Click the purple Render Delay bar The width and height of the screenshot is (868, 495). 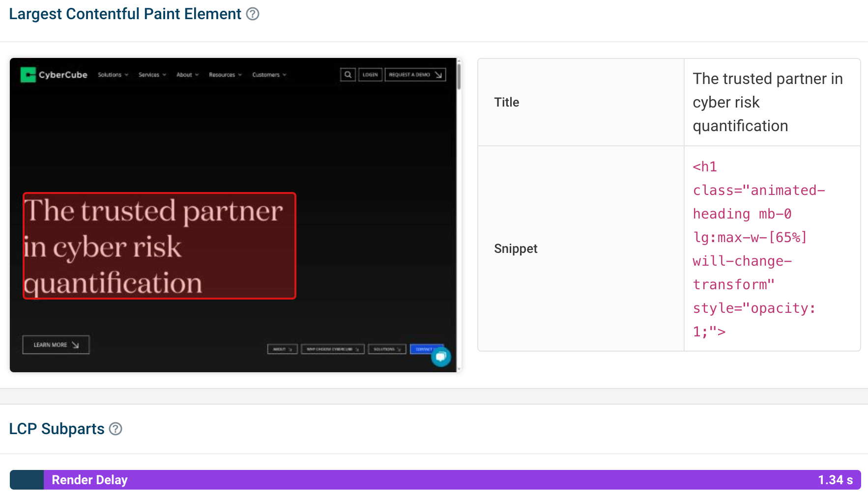(452, 480)
